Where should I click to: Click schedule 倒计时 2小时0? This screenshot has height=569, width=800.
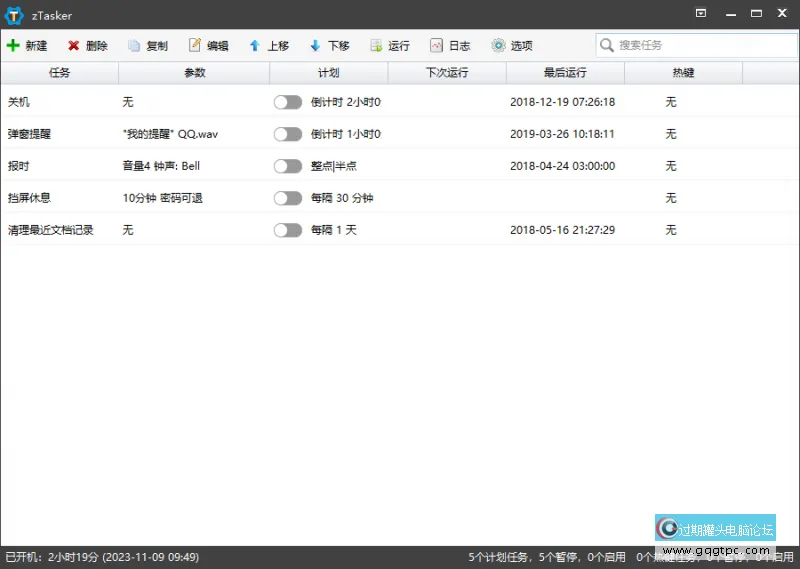346,102
